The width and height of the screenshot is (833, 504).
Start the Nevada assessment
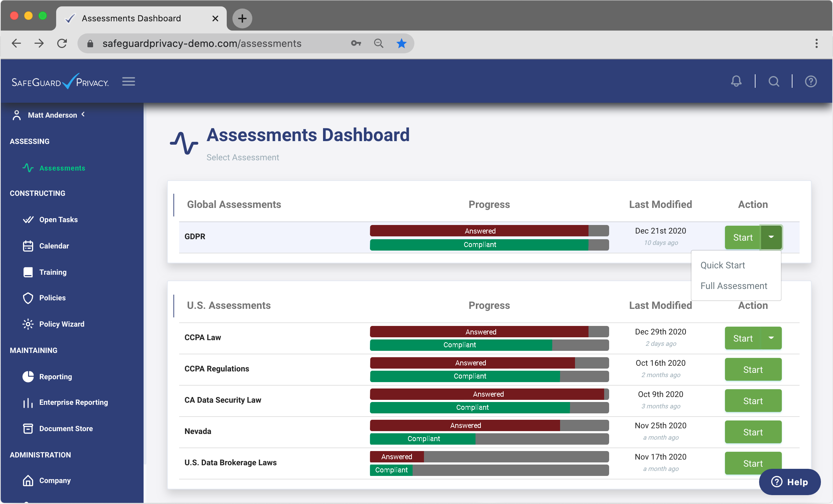pyautogui.click(x=753, y=432)
